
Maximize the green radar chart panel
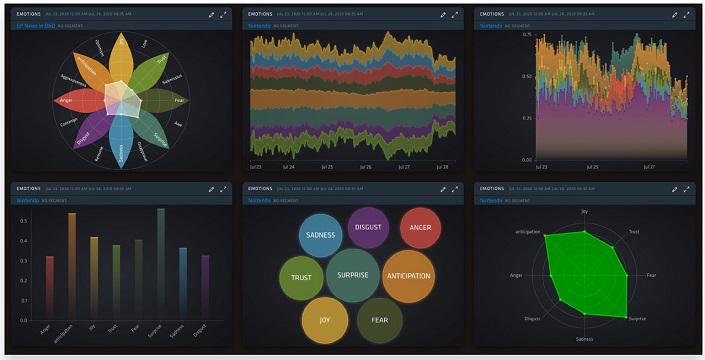(686, 189)
